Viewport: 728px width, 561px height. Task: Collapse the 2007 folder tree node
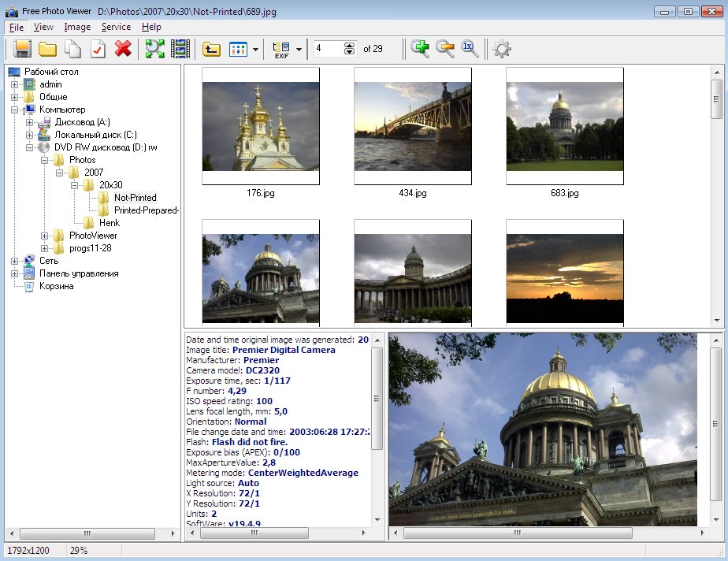pos(60,173)
